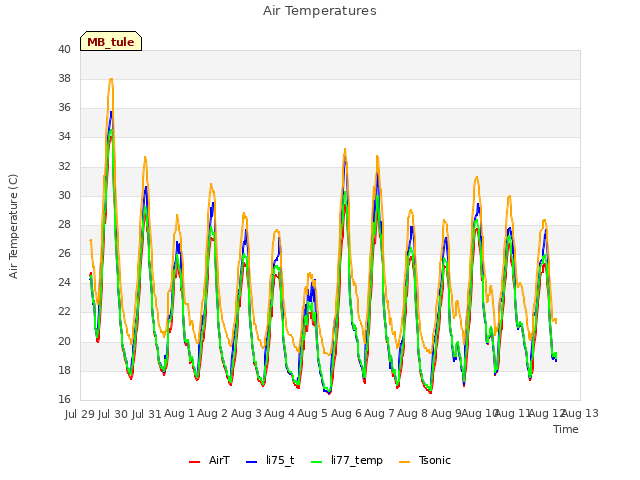
Task: Click the Aug 3 x-axis tick label
Action: (247, 413)
